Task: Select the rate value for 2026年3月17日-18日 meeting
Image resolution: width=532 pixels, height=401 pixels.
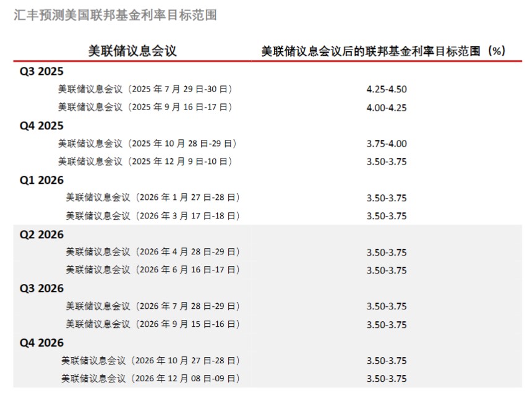Action: [387, 216]
